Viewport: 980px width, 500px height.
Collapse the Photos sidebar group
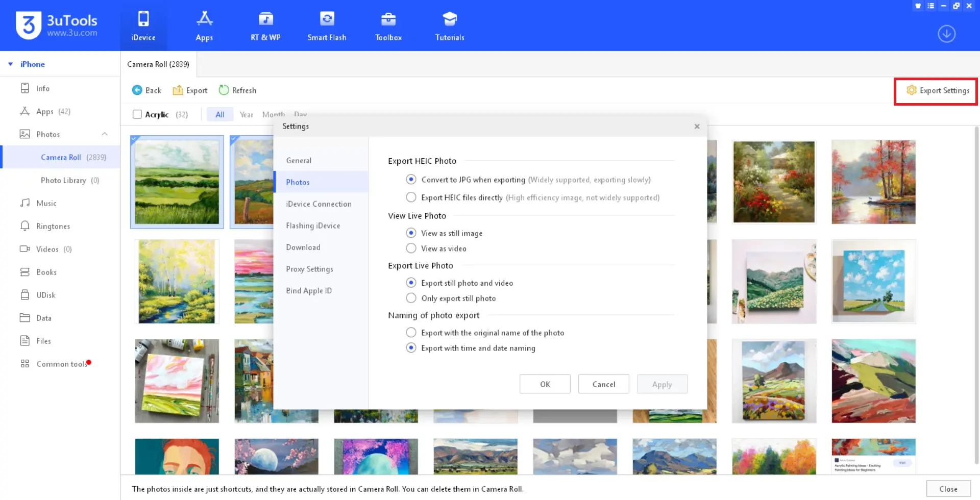tap(105, 134)
